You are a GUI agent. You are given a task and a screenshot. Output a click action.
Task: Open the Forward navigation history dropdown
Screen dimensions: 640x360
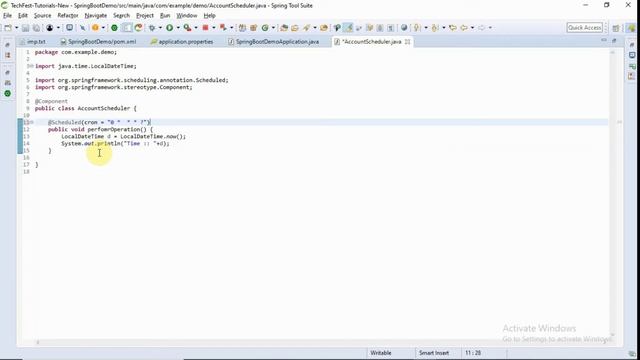pos(490,28)
